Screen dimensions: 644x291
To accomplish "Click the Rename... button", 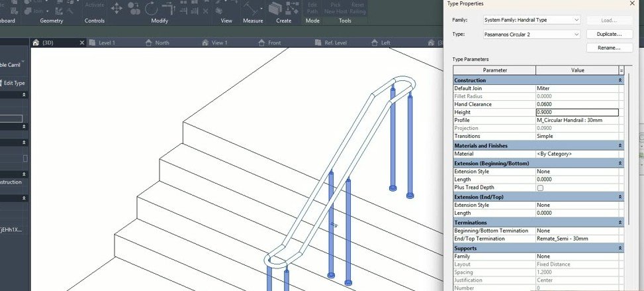I will 610,48.
